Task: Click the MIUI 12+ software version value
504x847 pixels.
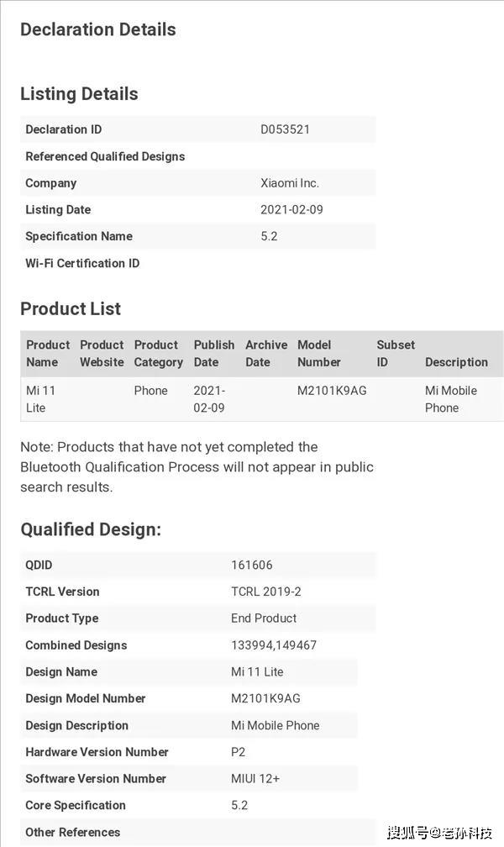Action: [255, 778]
